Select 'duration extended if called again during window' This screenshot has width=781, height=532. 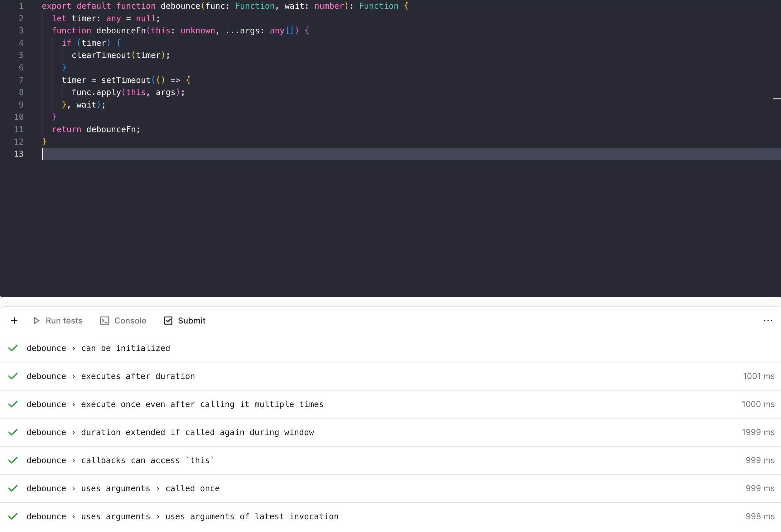tap(390, 432)
